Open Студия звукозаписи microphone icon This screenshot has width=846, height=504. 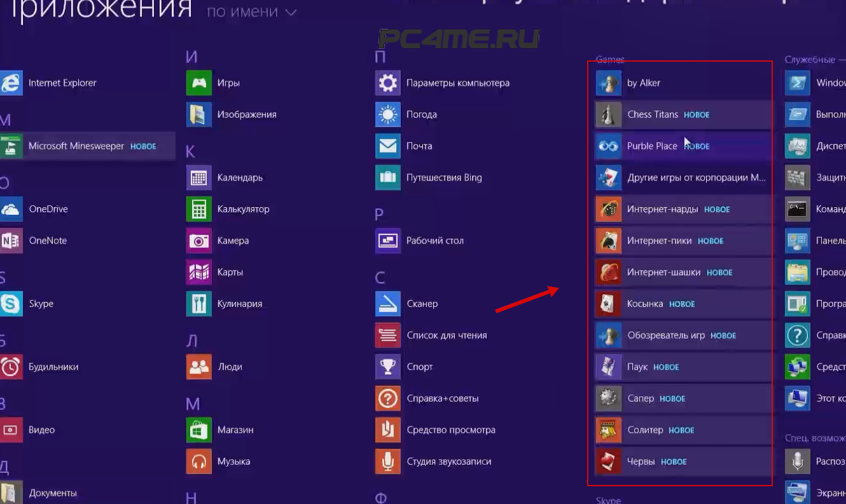click(x=388, y=461)
